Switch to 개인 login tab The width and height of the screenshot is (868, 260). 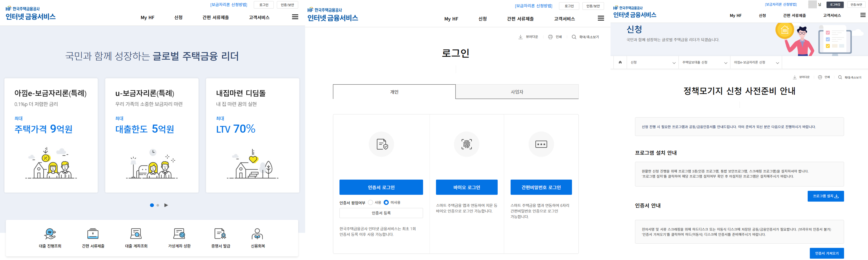coord(394,92)
